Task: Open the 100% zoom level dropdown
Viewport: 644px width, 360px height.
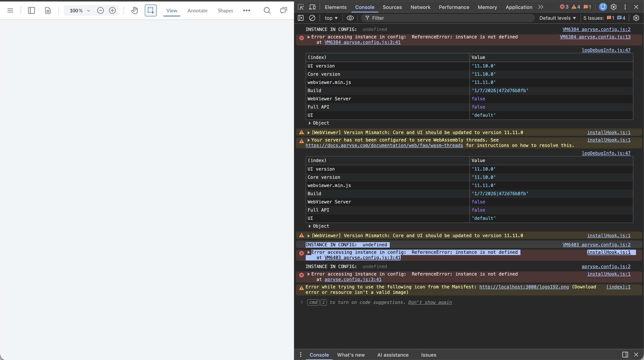Action: click(88, 11)
